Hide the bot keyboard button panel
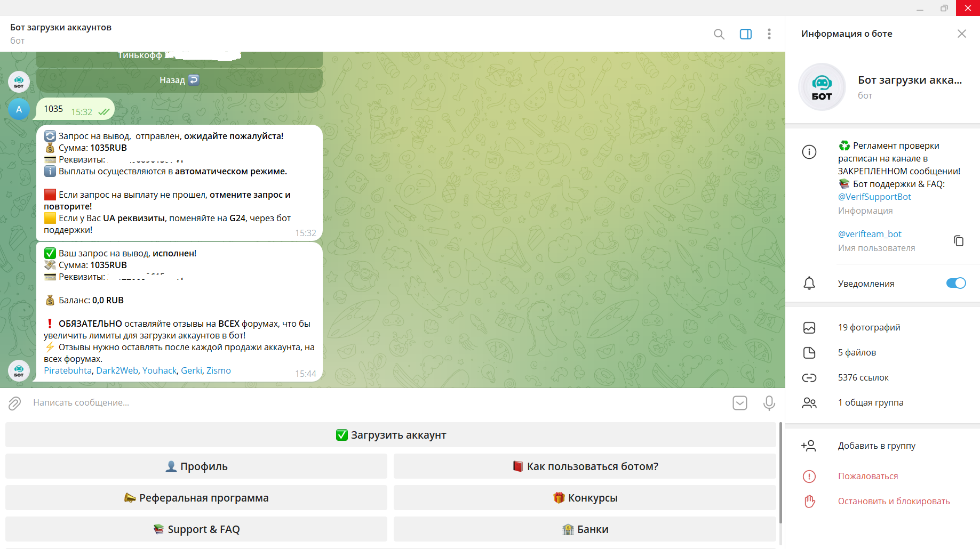This screenshot has height=549, width=980. 739,403
